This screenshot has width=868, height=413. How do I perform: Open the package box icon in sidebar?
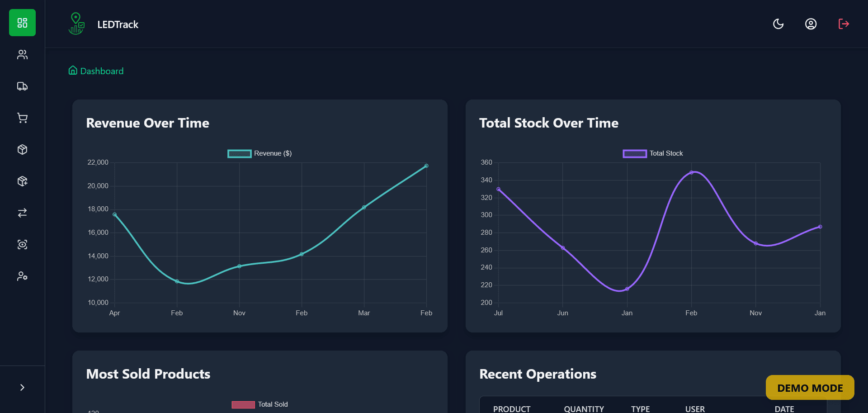[22, 150]
